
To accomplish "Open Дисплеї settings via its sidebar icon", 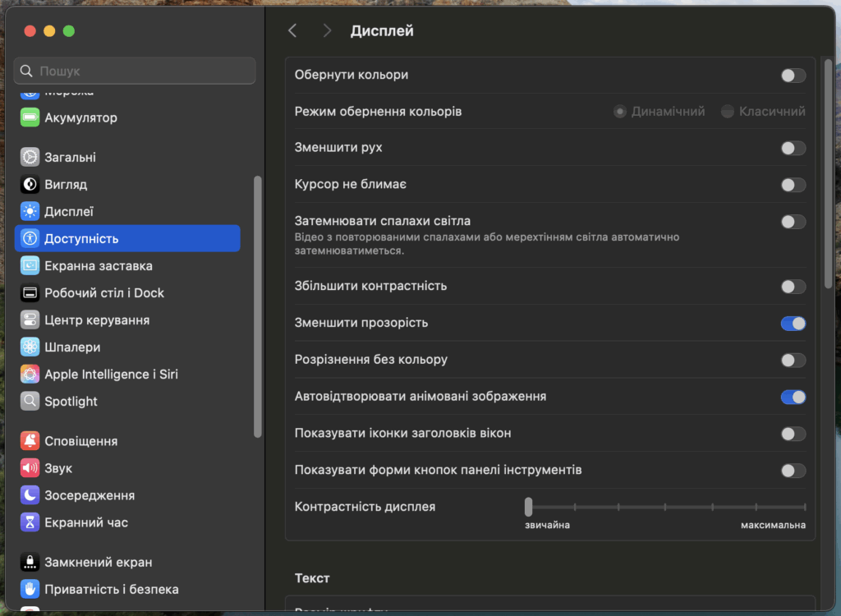I will (30, 211).
